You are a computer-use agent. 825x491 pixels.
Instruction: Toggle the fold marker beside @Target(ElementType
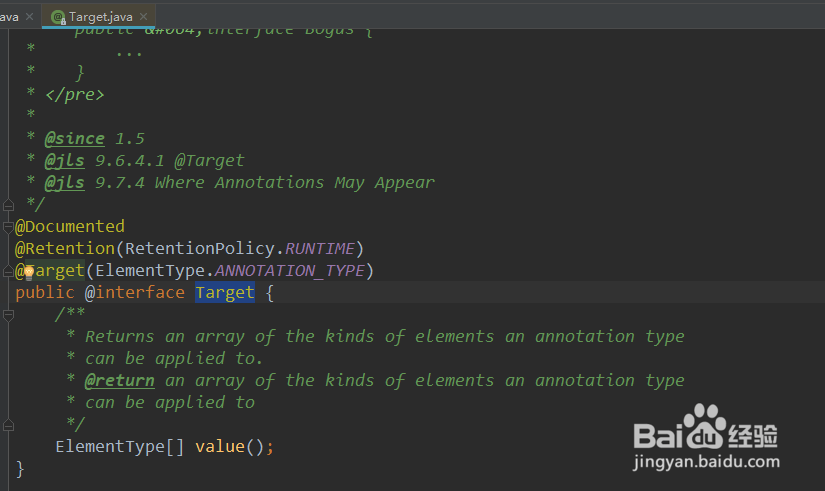click(8, 271)
